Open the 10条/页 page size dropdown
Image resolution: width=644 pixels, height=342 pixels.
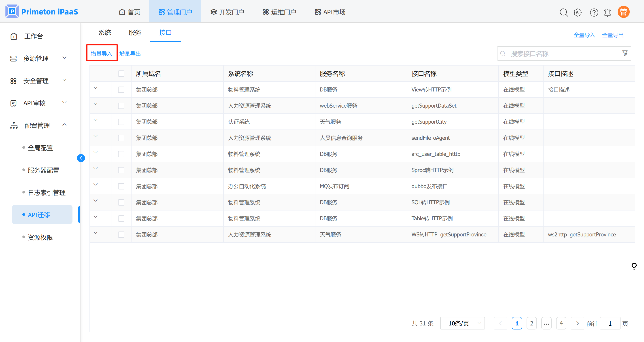tap(463, 323)
